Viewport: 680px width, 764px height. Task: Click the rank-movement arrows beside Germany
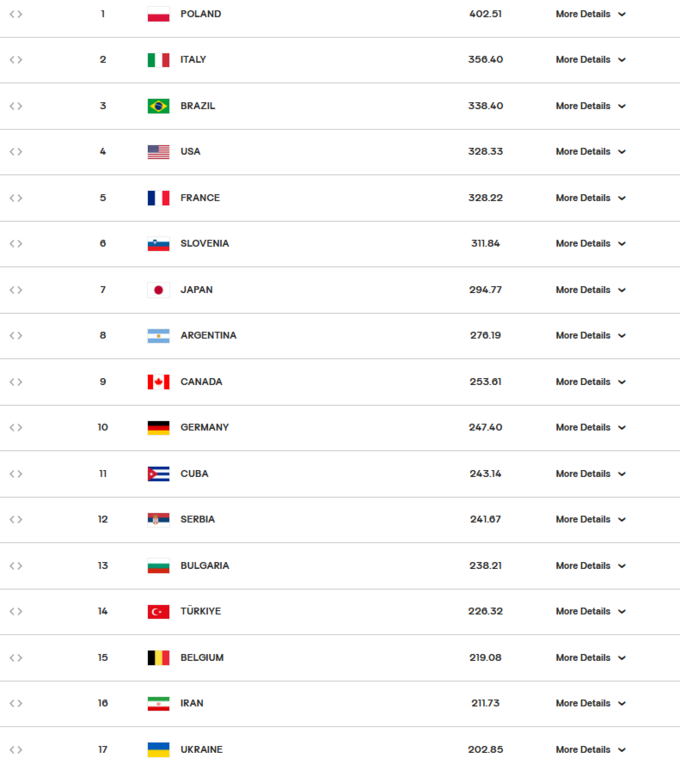pyautogui.click(x=16, y=428)
